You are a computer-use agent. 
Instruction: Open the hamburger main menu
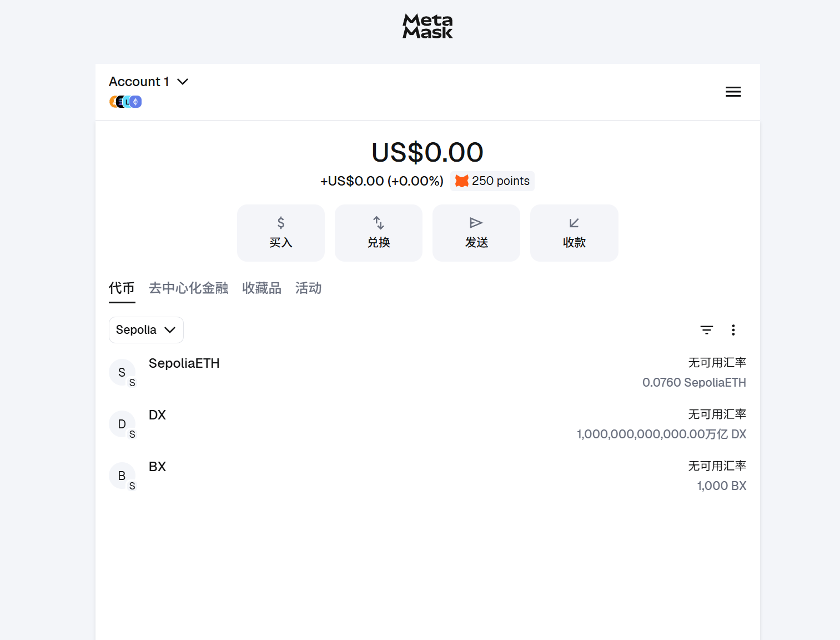[733, 92]
